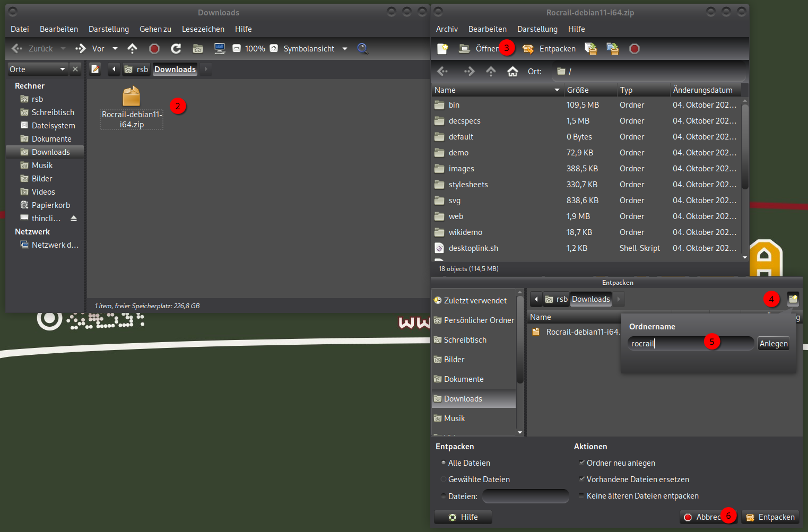Enable Keine älteren Dateien entpacken
Screen dimensions: 808x532
pos(581,496)
